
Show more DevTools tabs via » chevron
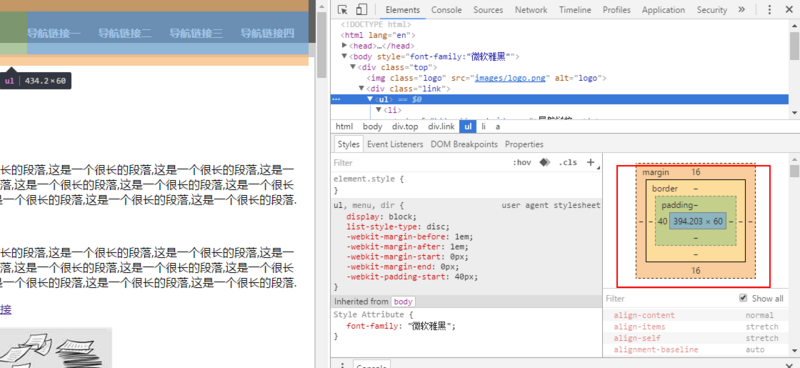tap(741, 9)
